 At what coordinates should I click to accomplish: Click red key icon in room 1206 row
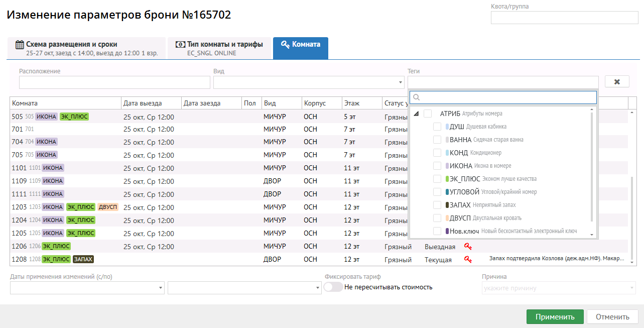468,247
